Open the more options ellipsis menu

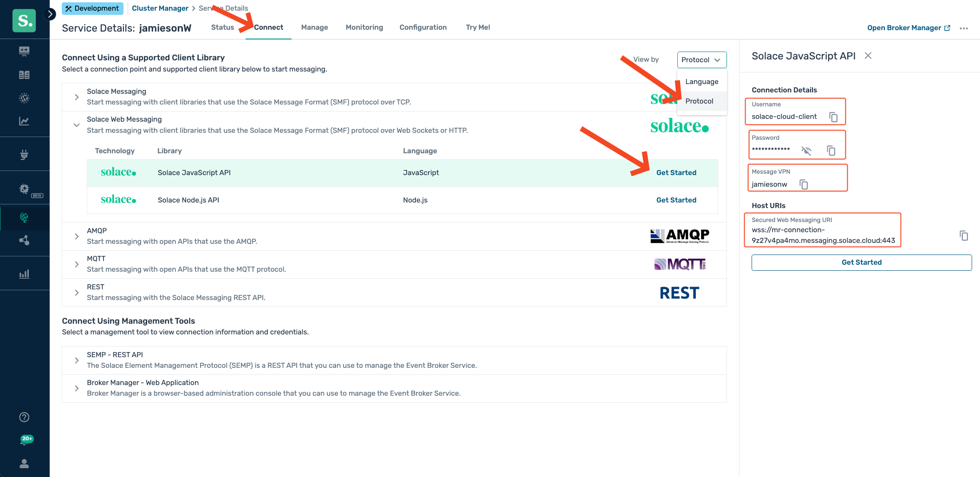pos(964,28)
